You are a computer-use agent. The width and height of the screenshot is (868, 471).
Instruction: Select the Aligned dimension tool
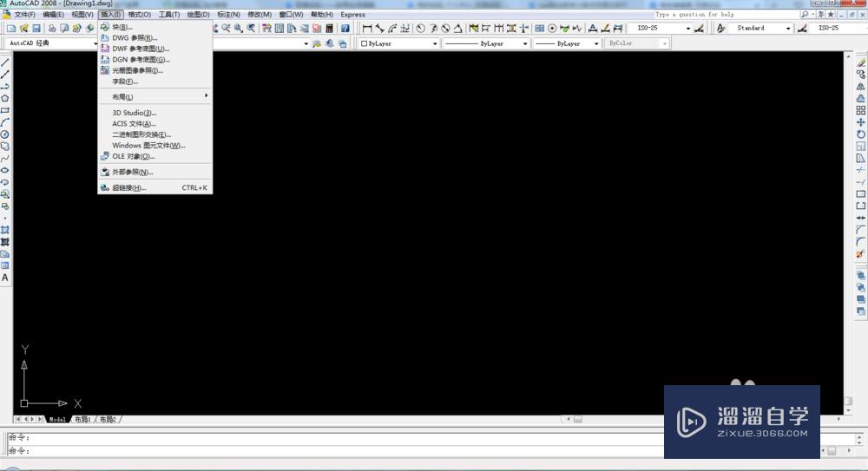(380, 28)
